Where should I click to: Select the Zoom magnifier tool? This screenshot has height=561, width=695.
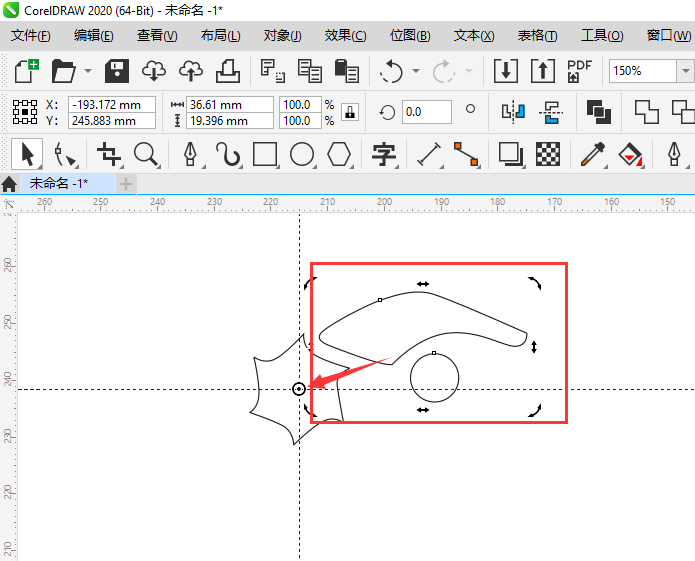[x=147, y=154]
